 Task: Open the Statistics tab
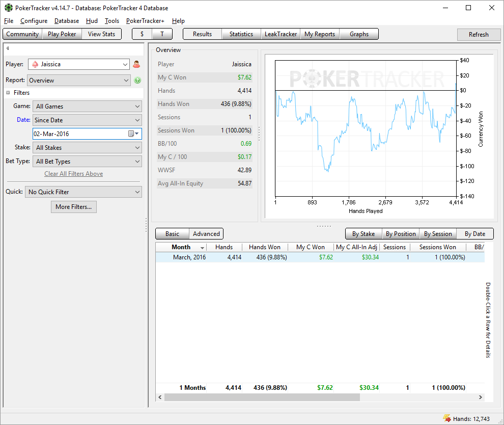point(241,34)
